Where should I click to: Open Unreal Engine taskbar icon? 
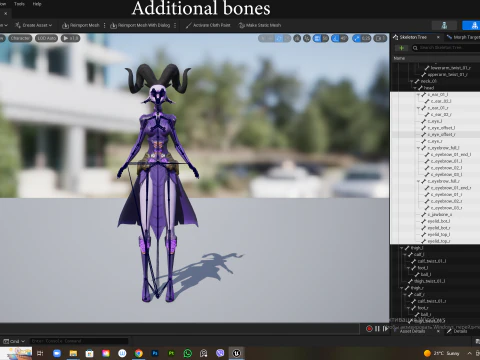pos(236,353)
